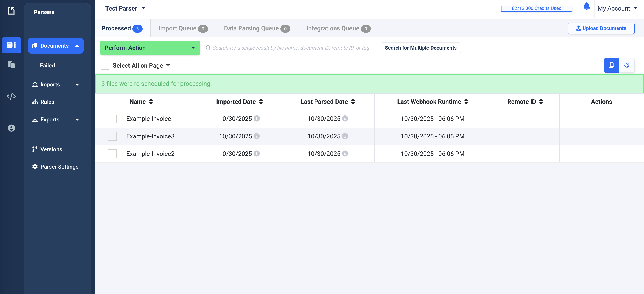Screen dimensions: 644x294
Task: Check the Example-Invoice1 row checkbox
Action: [x=112, y=119]
